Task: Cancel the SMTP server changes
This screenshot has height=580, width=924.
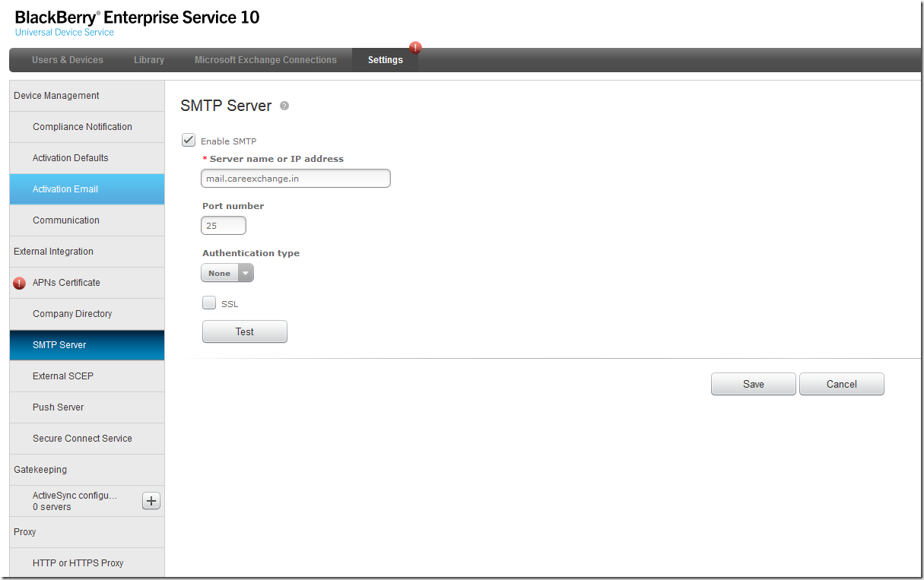Action: click(x=842, y=384)
